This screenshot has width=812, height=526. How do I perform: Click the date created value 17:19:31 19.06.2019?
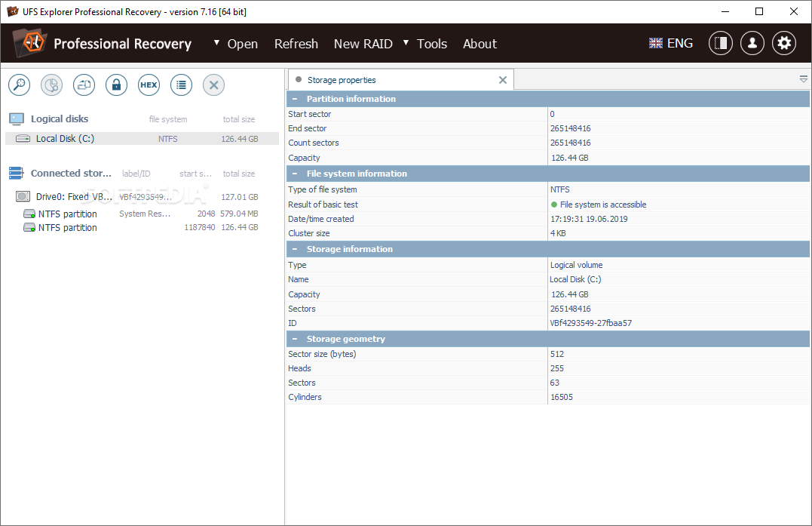click(589, 219)
